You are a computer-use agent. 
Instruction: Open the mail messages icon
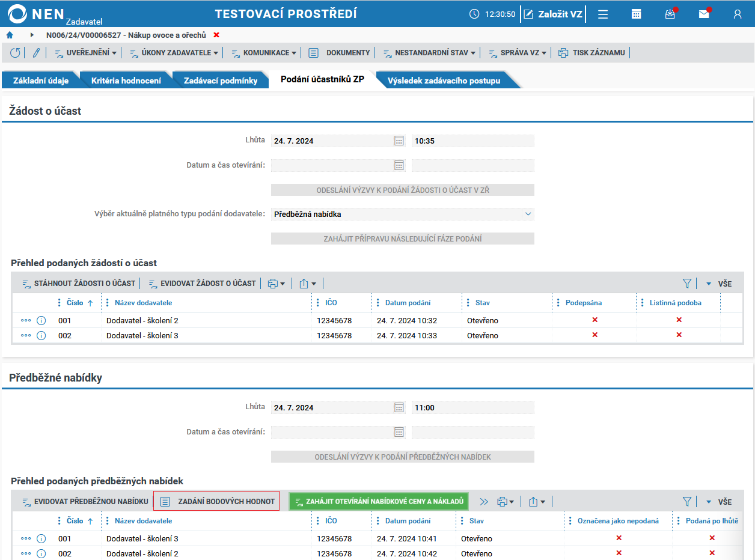point(704,14)
